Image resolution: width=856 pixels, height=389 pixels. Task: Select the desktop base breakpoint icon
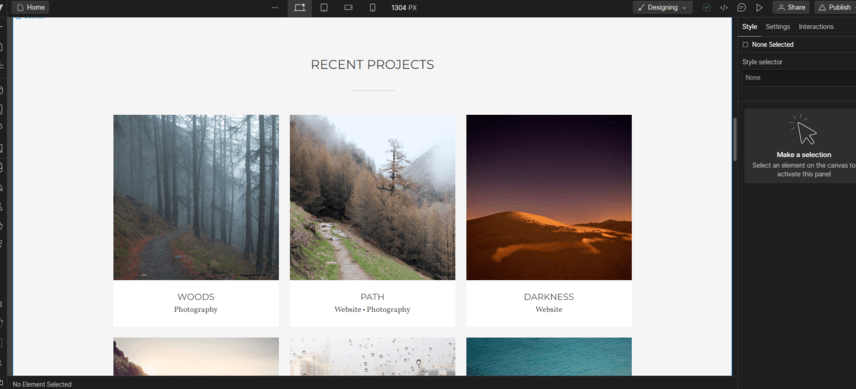click(x=300, y=8)
